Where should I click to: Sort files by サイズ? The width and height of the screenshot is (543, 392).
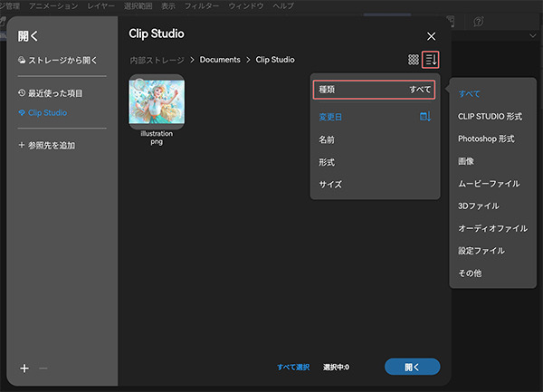point(330,185)
